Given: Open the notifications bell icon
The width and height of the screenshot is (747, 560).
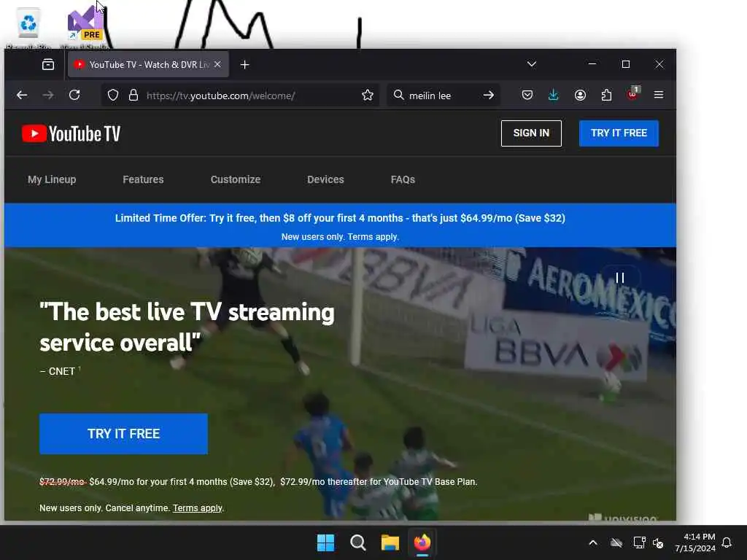Looking at the screenshot, I should pyautogui.click(x=727, y=542).
